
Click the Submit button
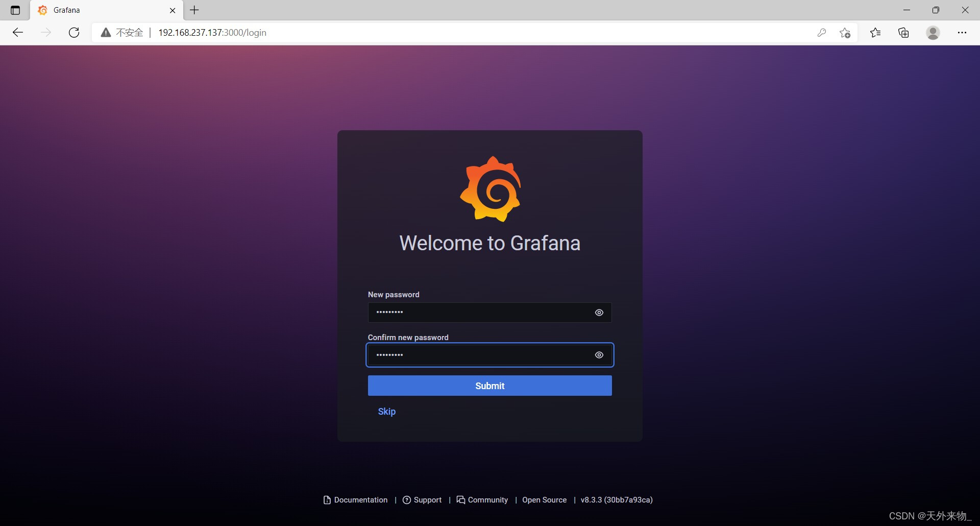[x=489, y=386]
